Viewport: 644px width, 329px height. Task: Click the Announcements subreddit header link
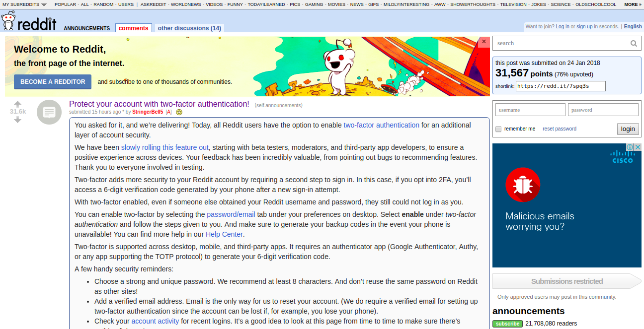87,28
